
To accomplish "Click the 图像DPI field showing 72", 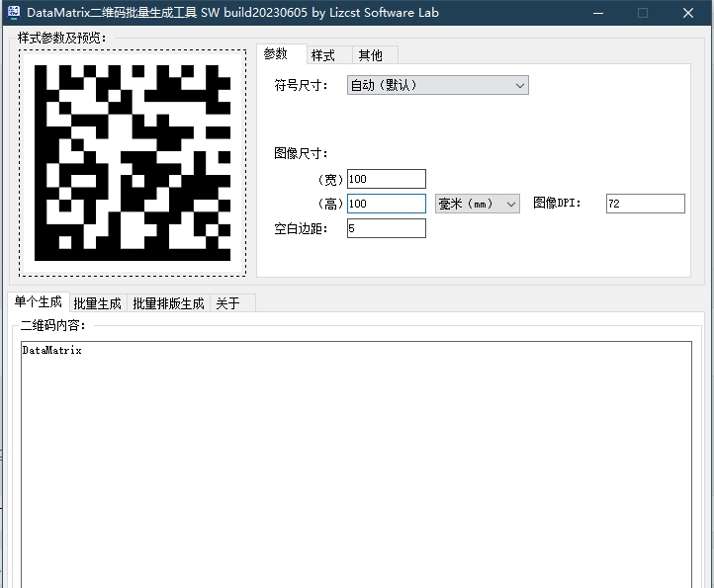I will 645,204.
